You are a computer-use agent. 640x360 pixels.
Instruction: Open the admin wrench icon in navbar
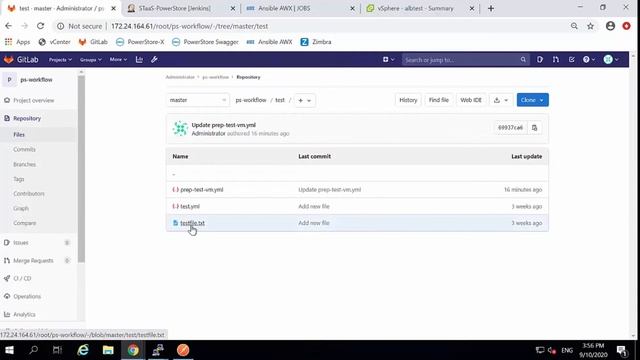tap(154, 60)
